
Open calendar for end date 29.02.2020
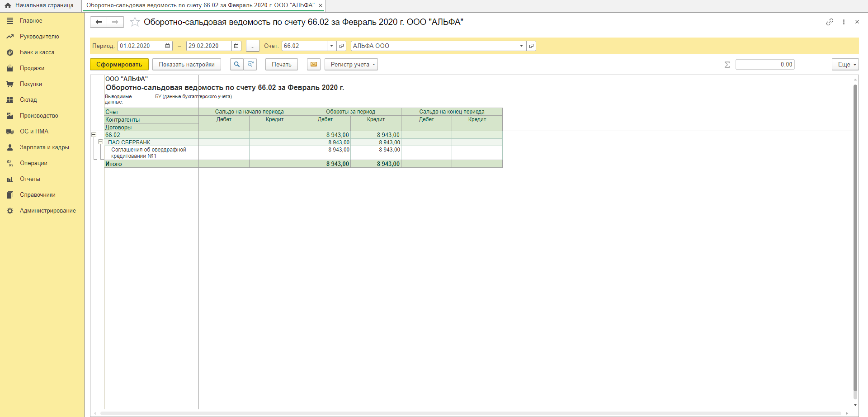point(236,46)
